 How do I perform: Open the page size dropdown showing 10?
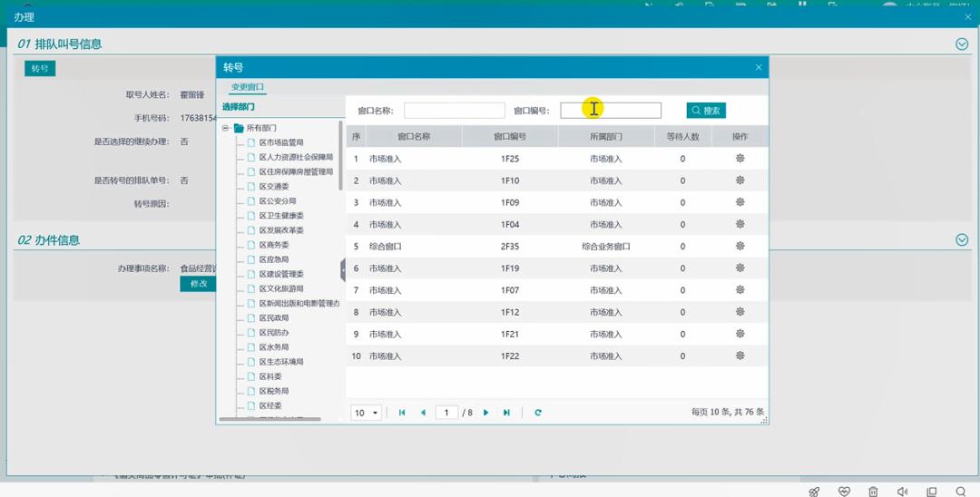tap(366, 413)
